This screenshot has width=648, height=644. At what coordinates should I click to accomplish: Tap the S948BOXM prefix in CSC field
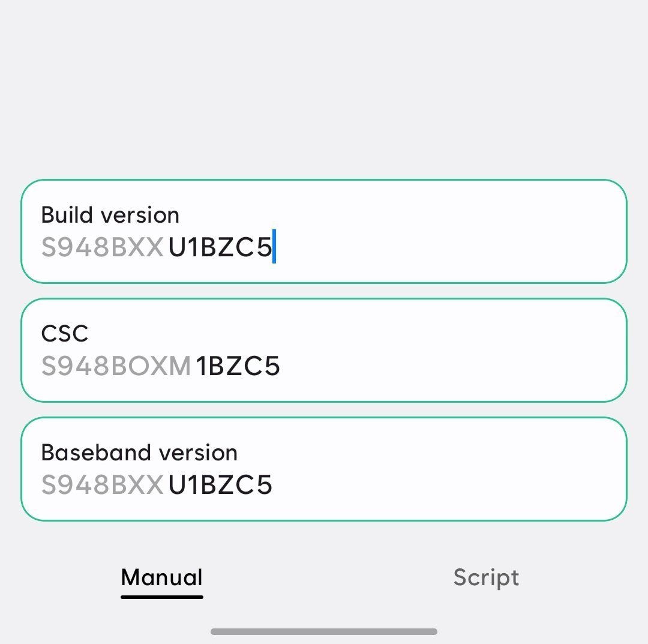click(116, 365)
